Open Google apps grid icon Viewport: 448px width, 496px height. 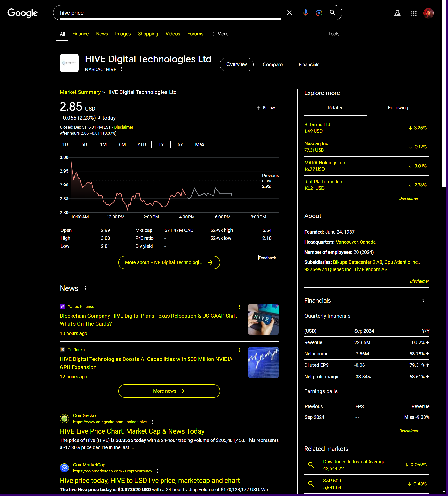click(414, 13)
